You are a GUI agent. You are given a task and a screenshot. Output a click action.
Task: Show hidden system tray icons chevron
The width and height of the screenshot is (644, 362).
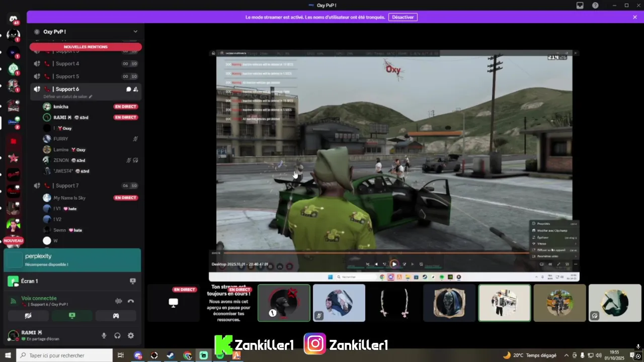(567, 355)
